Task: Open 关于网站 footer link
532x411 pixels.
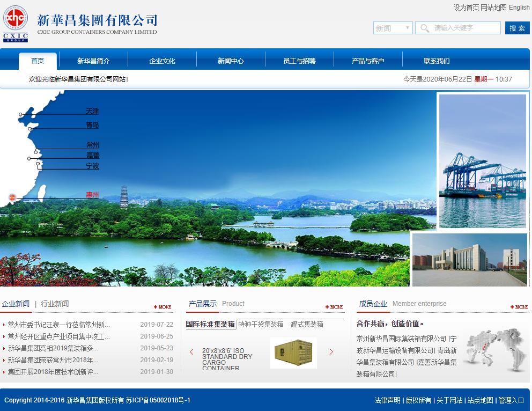Action: (449, 400)
